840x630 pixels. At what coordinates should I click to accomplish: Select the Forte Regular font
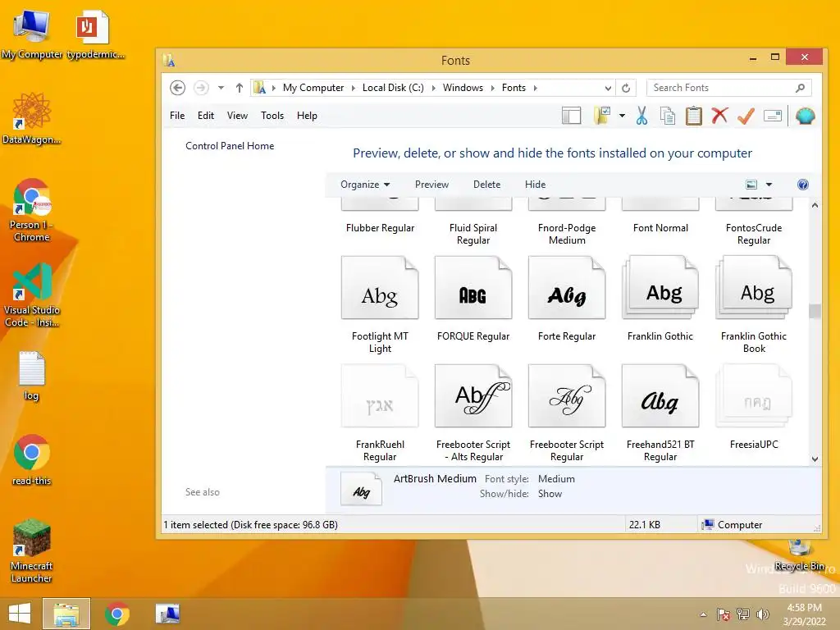pos(567,299)
